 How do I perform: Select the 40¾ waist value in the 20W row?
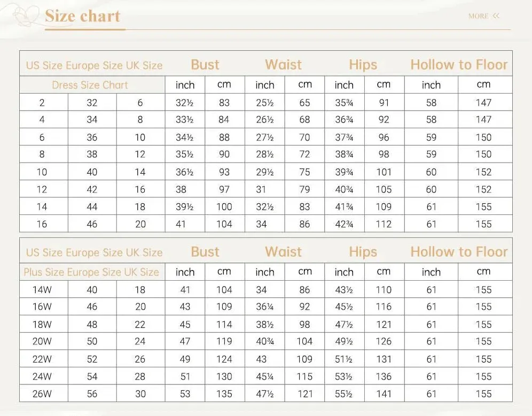click(x=264, y=341)
